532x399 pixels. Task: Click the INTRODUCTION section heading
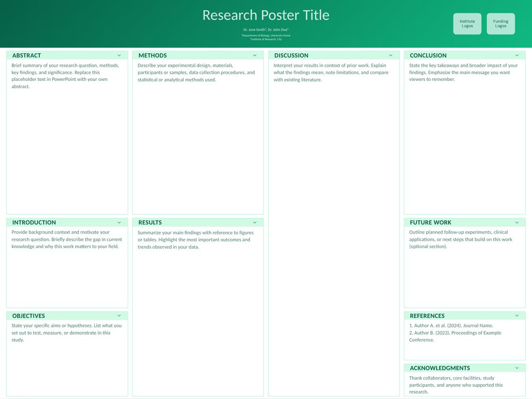coord(34,222)
